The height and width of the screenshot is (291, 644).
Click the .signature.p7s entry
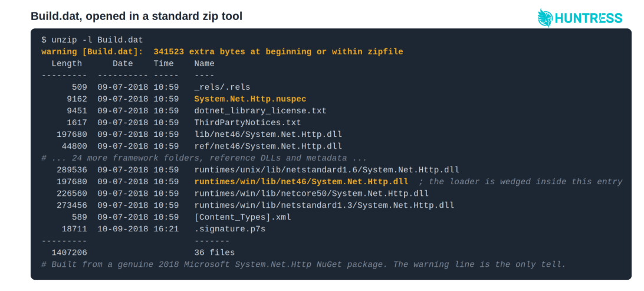click(229, 229)
